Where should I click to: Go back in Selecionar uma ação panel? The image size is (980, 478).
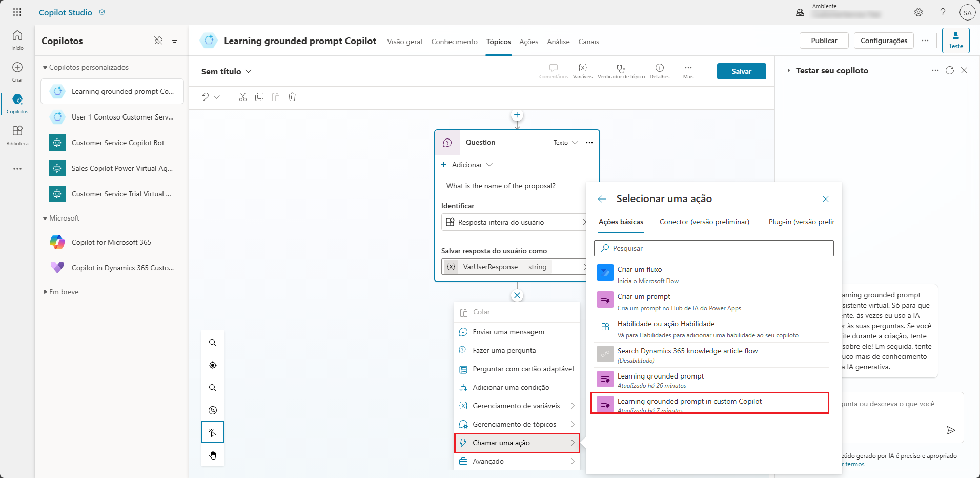click(x=602, y=199)
